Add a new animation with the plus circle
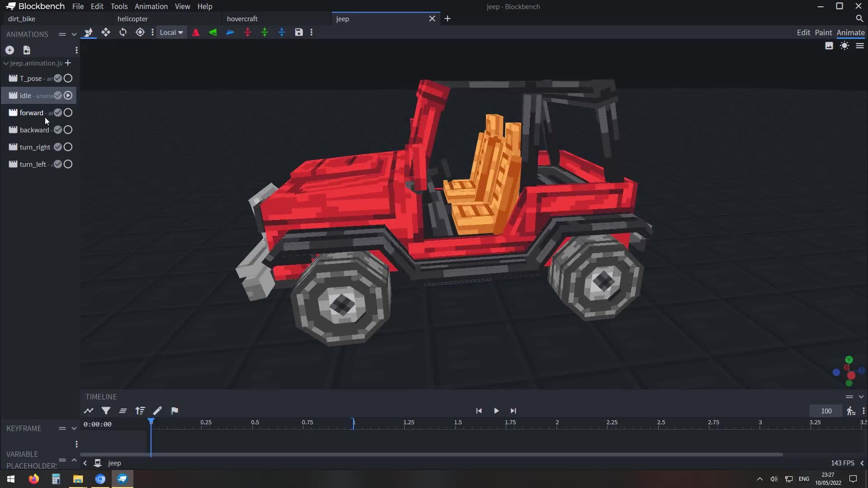868x488 pixels. 9,50
